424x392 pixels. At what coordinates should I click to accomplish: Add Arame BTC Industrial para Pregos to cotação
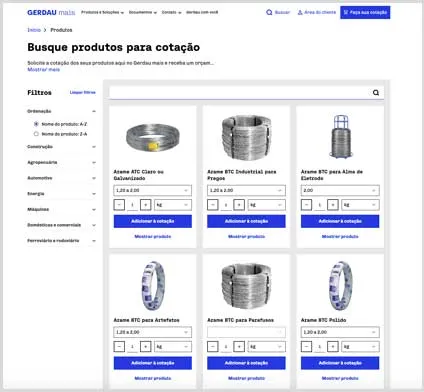(246, 221)
